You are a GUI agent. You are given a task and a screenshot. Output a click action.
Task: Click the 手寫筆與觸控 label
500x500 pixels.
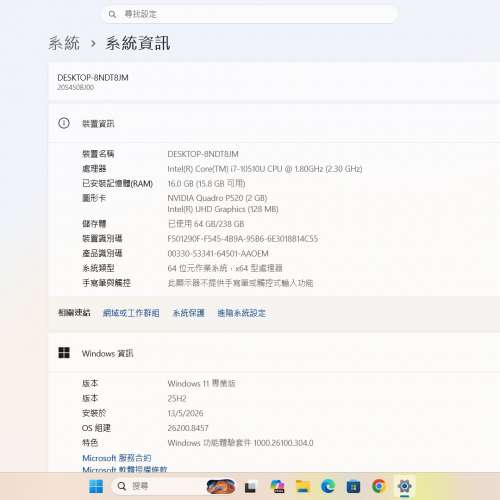[106, 283]
